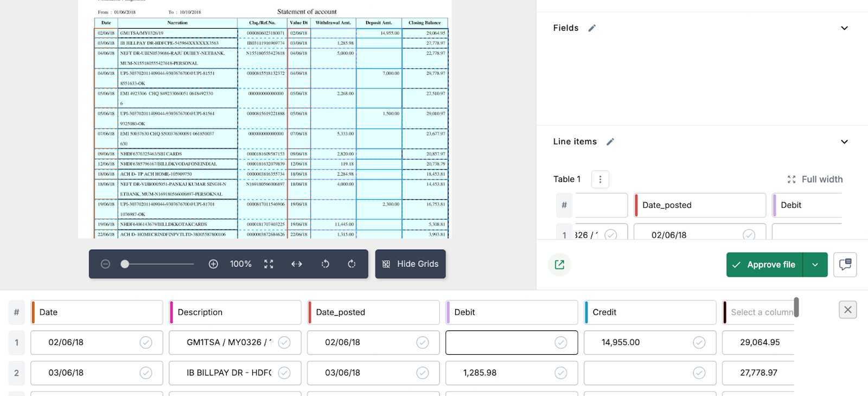
Task: Open Approve file dropdown arrow
Action: [x=815, y=265]
